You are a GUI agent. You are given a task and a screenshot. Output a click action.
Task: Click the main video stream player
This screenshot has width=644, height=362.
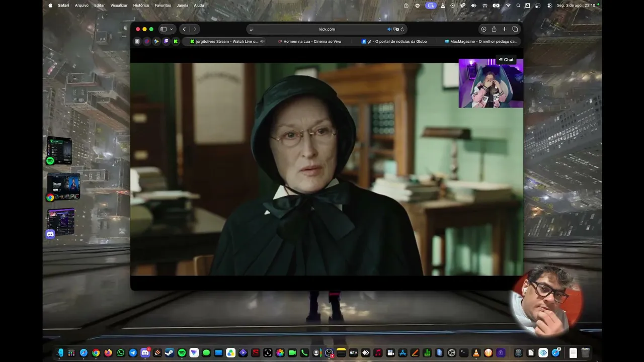click(x=327, y=169)
